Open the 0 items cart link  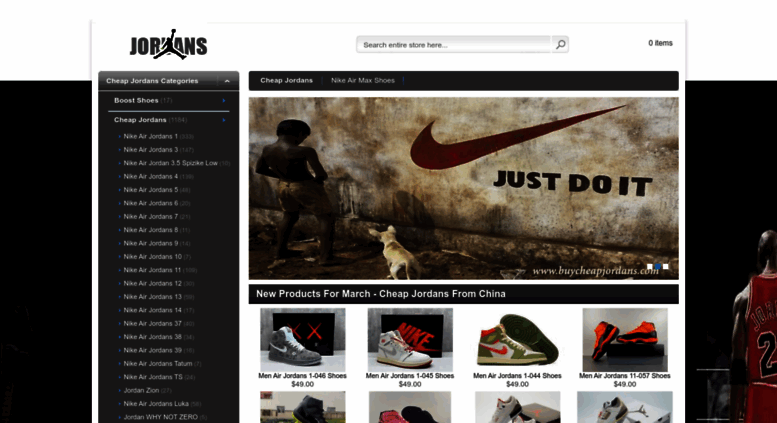(x=660, y=43)
